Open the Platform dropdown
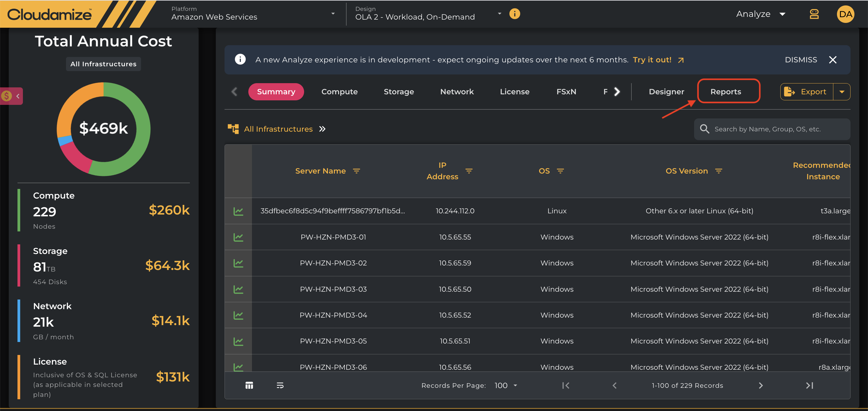 click(x=253, y=14)
